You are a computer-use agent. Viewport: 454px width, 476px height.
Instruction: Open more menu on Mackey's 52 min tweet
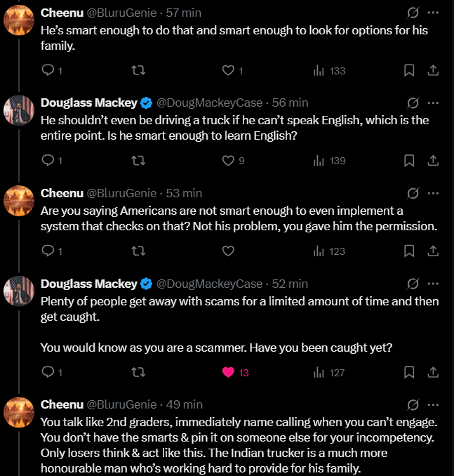[x=433, y=284]
